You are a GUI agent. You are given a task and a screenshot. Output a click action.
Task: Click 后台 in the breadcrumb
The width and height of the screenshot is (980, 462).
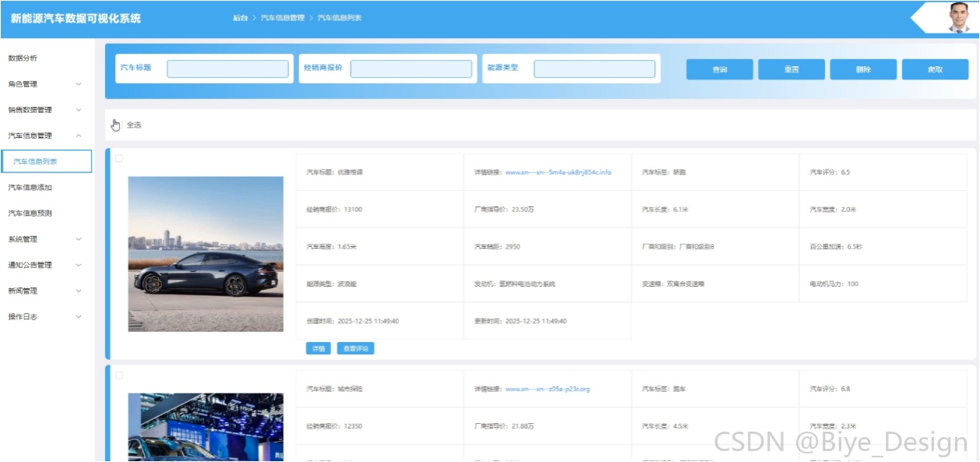[240, 18]
